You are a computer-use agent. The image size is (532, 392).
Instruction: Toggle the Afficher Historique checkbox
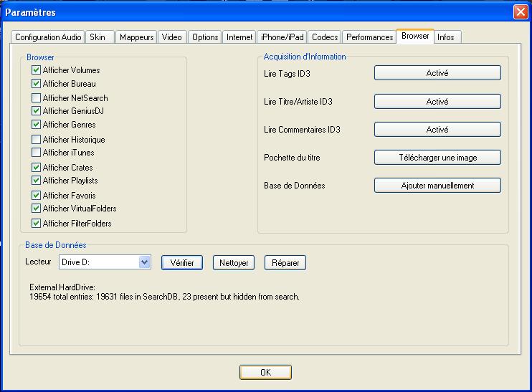tap(36, 139)
